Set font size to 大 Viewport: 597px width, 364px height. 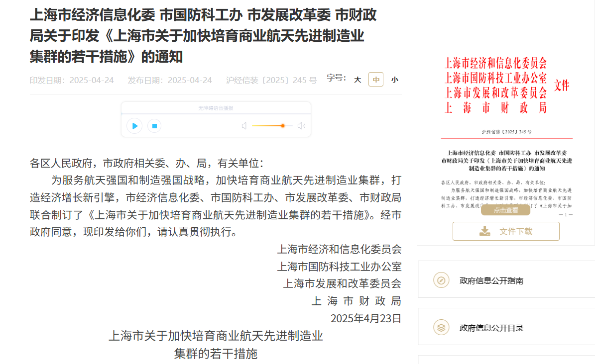357,80
